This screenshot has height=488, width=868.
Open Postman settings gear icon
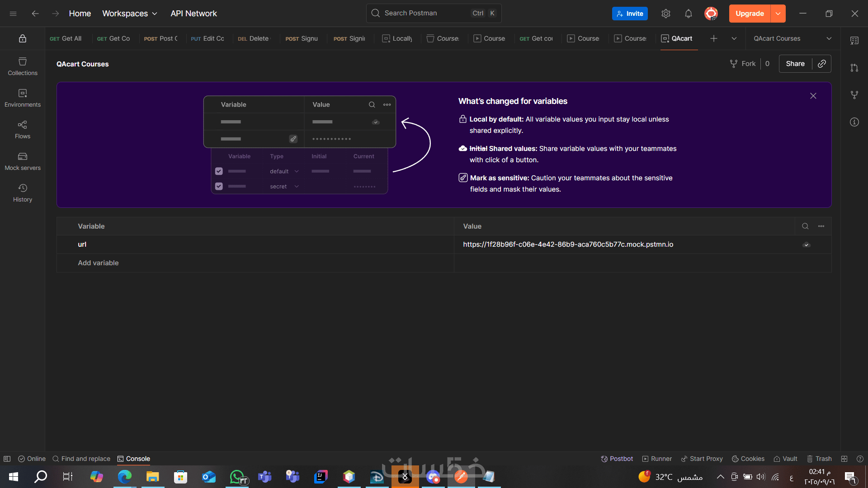(x=665, y=14)
